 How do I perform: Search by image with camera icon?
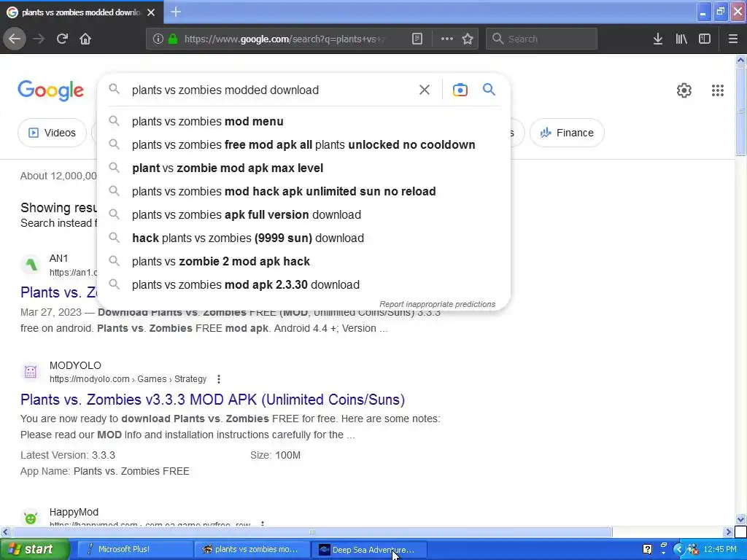[x=460, y=90]
